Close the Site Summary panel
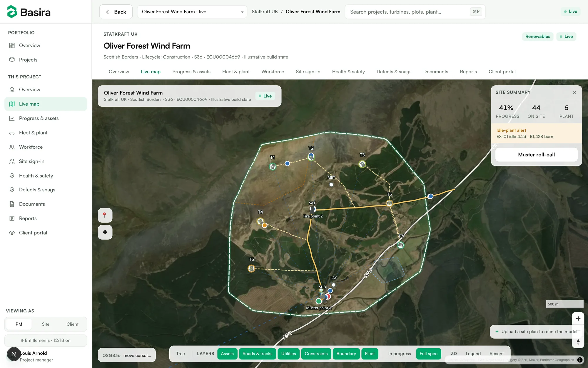The height and width of the screenshot is (368, 588). [x=574, y=92]
